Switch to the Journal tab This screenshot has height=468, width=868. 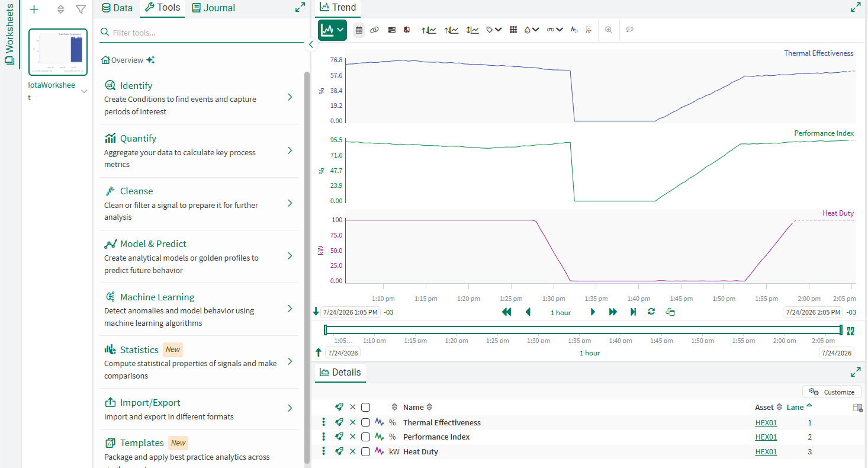click(x=214, y=8)
